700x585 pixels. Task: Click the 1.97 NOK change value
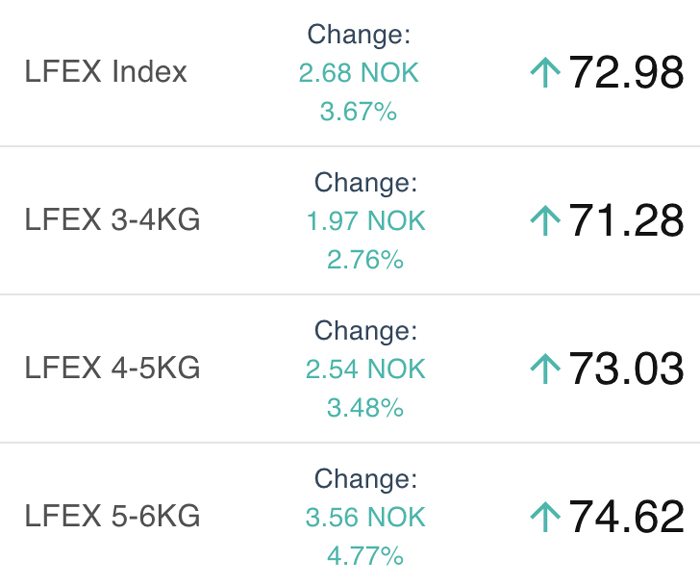[x=365, y=221]
